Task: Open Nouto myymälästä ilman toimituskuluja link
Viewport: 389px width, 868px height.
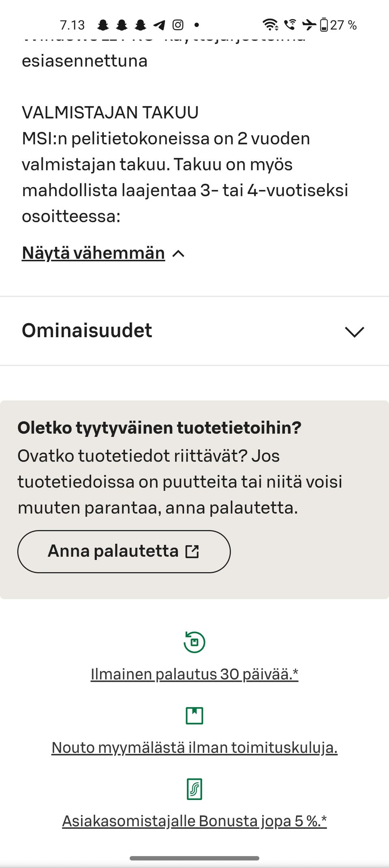Action: coord(194,747)
